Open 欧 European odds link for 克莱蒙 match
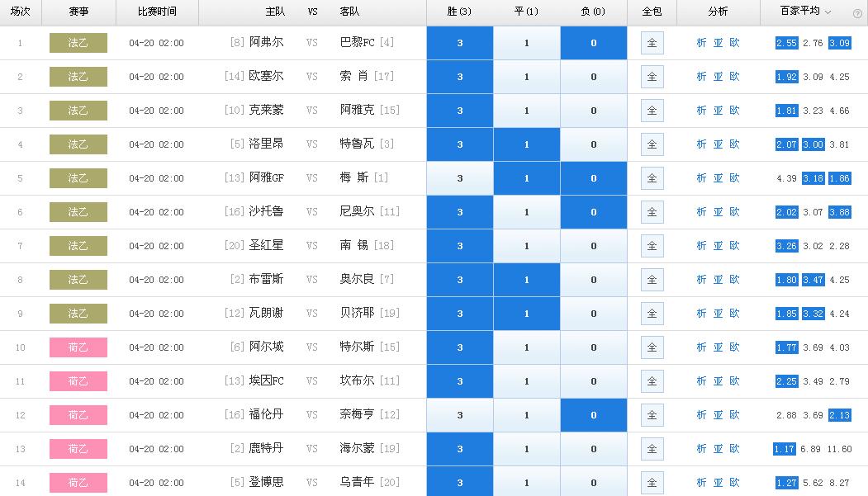 click(x=734, y=110)
